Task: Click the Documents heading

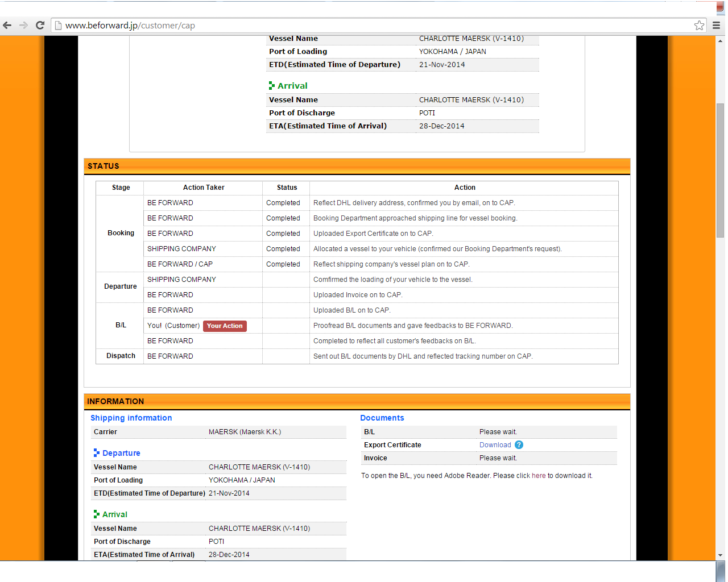Action: pos(382,418)
